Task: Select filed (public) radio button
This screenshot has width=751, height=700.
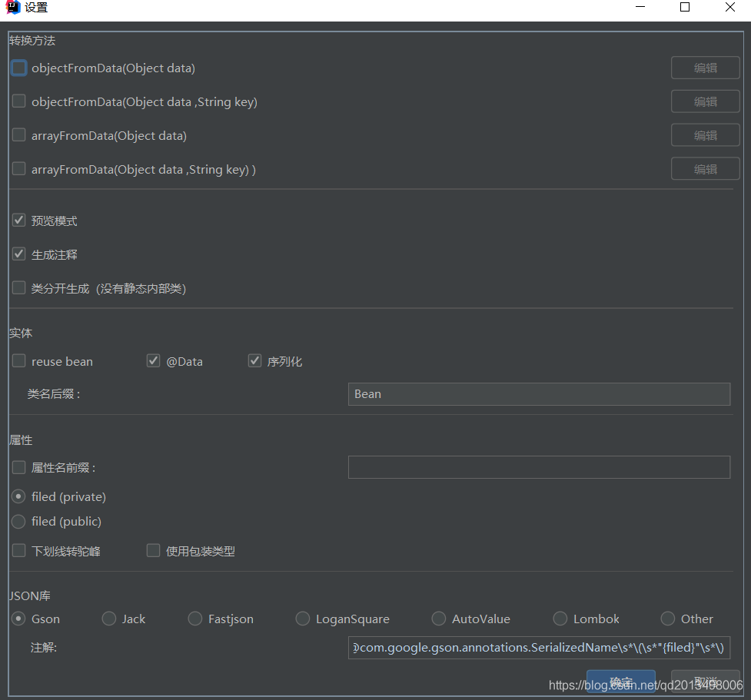Action: point(18,522)
